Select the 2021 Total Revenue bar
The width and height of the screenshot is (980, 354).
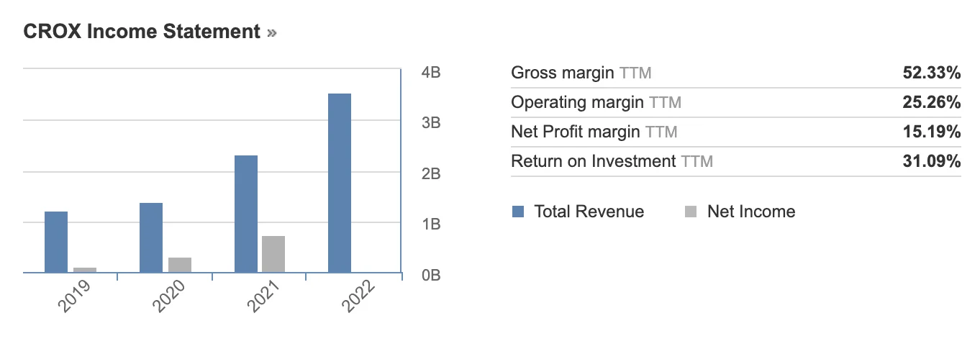coord(246,214)
